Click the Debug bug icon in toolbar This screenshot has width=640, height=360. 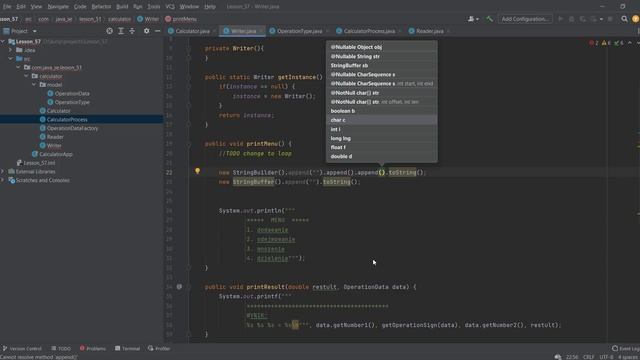(x=571, y=19)
